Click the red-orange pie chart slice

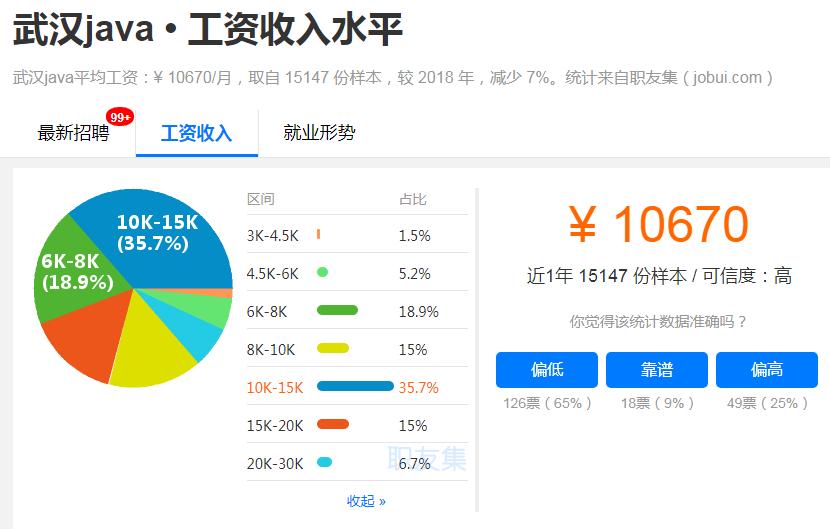(87, 335)
